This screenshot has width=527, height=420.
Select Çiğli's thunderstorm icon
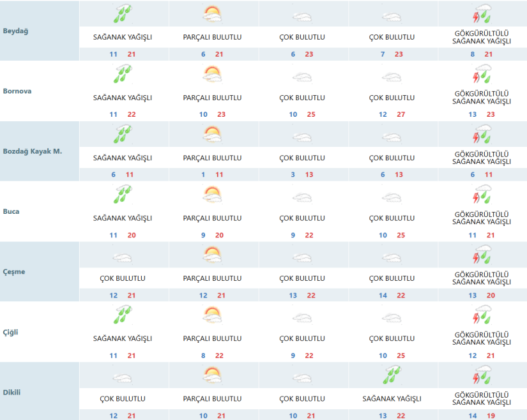482,316
